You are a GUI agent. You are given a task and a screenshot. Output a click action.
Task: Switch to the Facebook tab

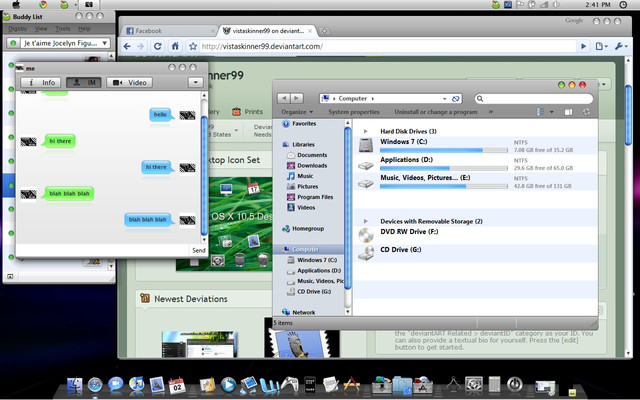click(x=168, y=31)
